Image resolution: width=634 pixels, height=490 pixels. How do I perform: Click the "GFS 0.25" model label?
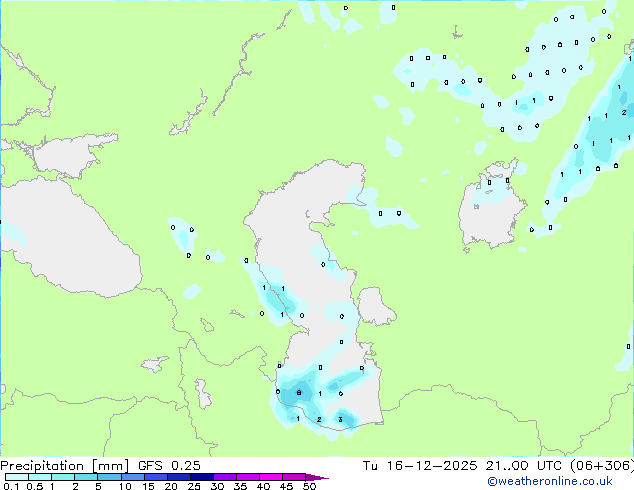[x=169, y=465]
